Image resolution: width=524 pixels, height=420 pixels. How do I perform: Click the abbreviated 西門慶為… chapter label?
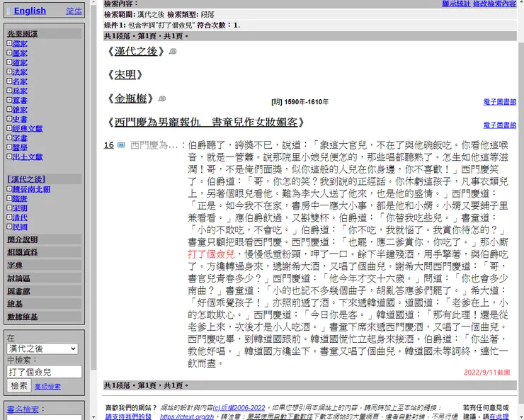(154, 145)
